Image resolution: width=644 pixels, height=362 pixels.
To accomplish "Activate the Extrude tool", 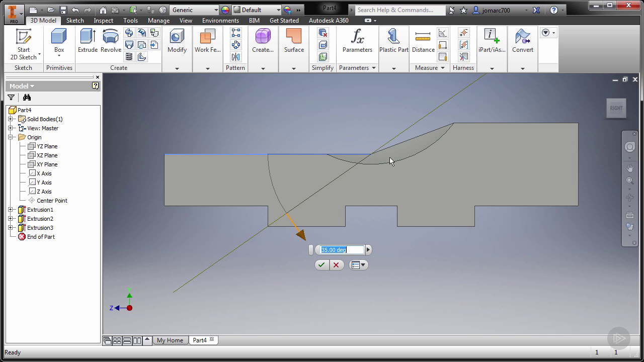I will tap(88, 41).
